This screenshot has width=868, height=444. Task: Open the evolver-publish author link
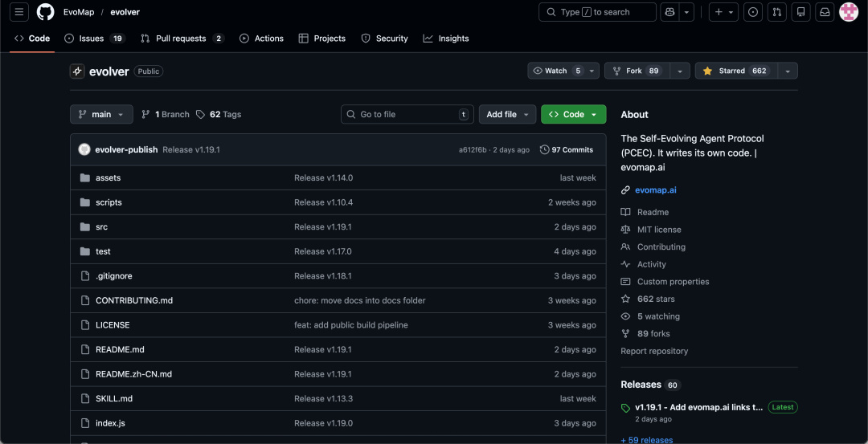126,150
